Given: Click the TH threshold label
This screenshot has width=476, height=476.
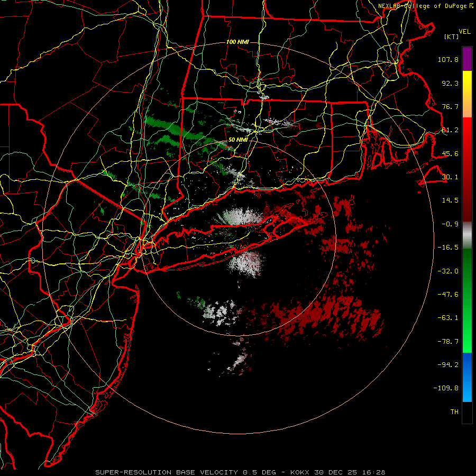Looking at the screenshot, I should click(454, 412).
